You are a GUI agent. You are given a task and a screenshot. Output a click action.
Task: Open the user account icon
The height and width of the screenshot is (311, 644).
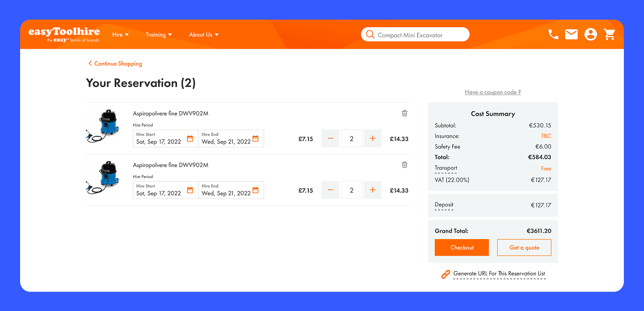click(x=591, y=34)
